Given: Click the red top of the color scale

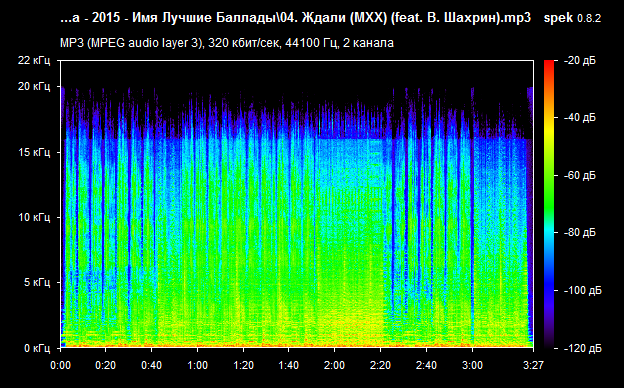Looking at the screenshot, I should [549, 64].
